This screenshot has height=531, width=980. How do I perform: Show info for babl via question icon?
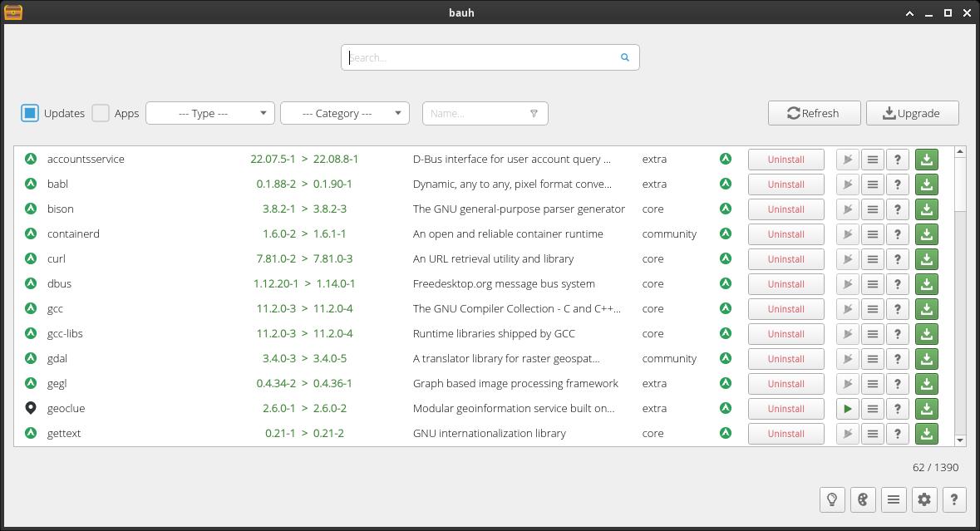tap(898, 184)
